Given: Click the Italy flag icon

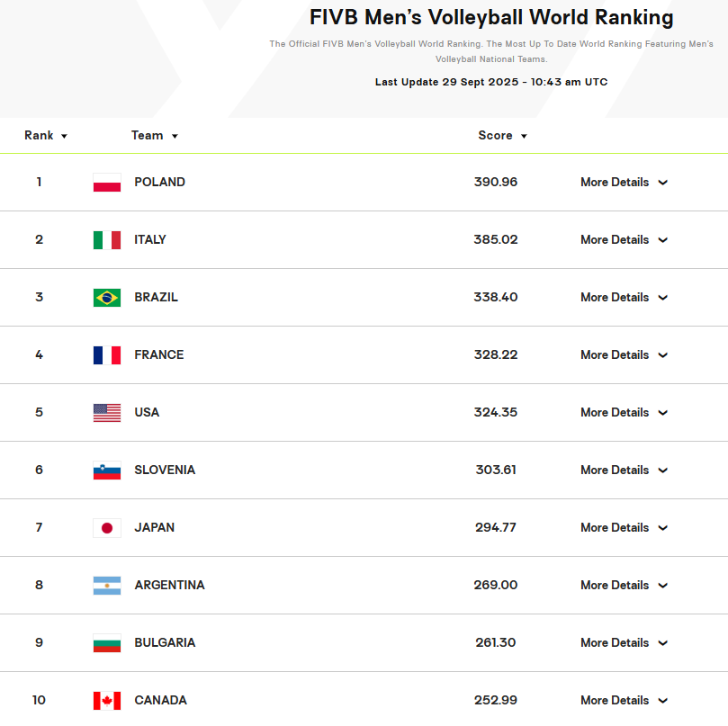Looking at the screenshot, I should tap(106, 240).
